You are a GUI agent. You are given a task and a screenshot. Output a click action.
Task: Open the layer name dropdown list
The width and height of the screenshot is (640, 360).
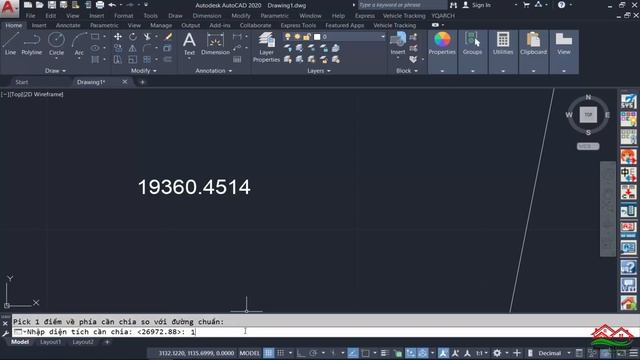pos(382,37)
